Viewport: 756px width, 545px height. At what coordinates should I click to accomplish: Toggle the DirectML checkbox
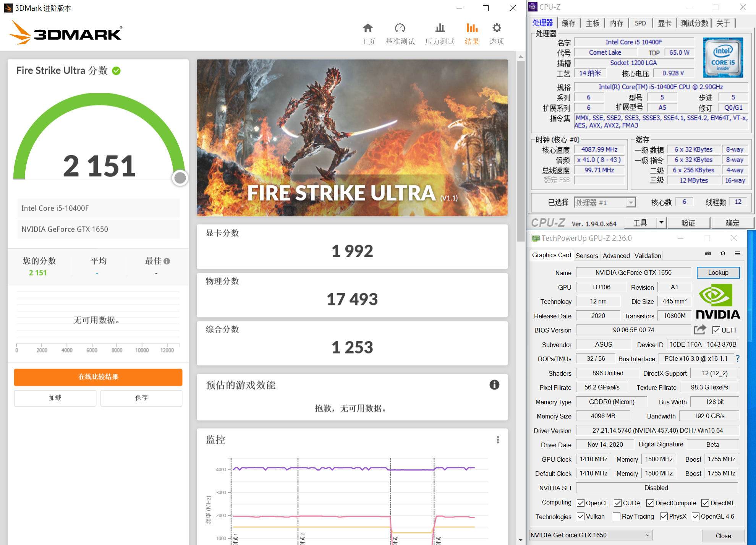coord(705,503)
